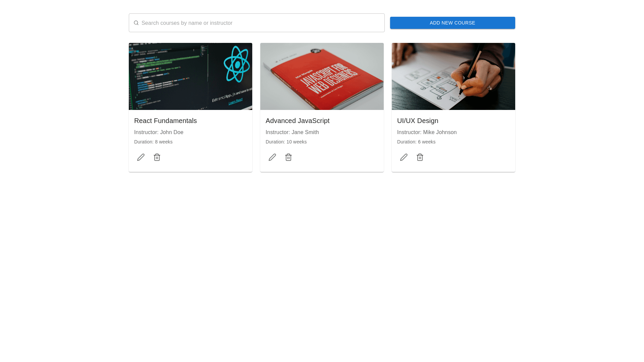Edit the Advanced JavaScript course
Viewport: 644px width, 362px height.
point(272,157)
